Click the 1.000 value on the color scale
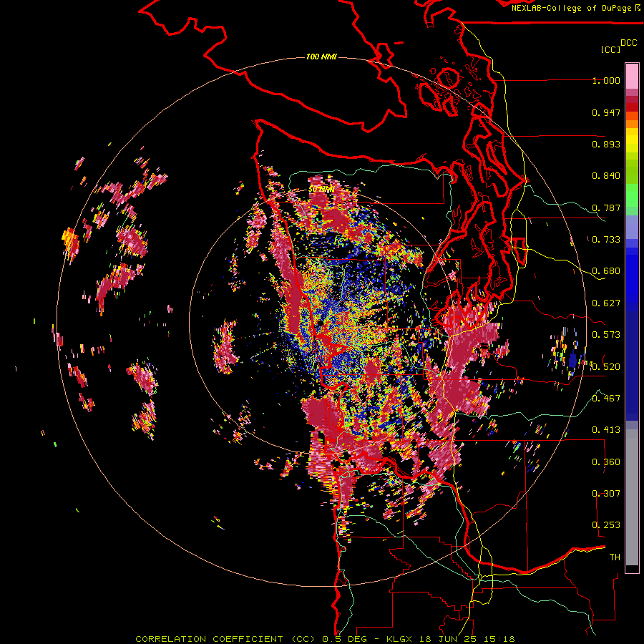Viewport: 644px width, 644px height. [606, 80]
